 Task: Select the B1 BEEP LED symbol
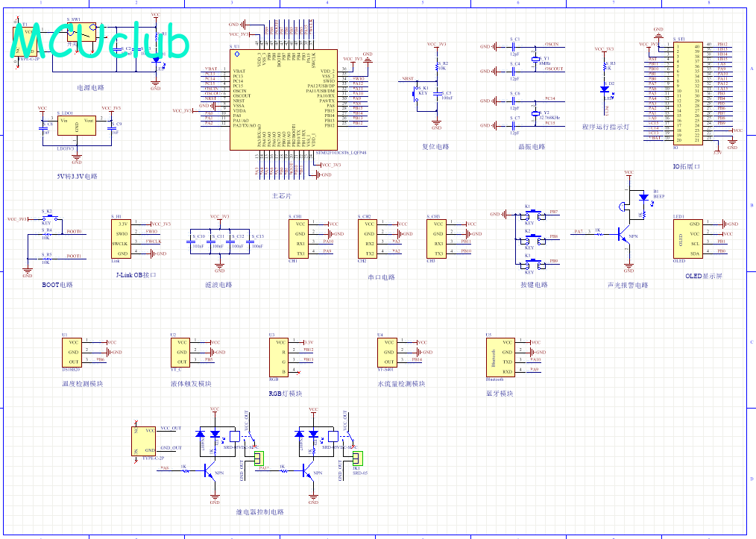[643, 198]
